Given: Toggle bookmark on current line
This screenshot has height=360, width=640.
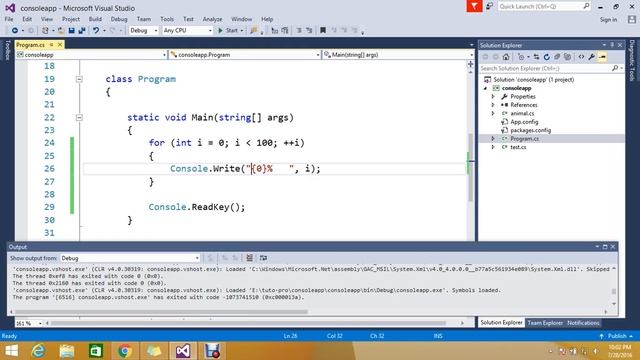Looking at the screenshot, I should (323, 31).
